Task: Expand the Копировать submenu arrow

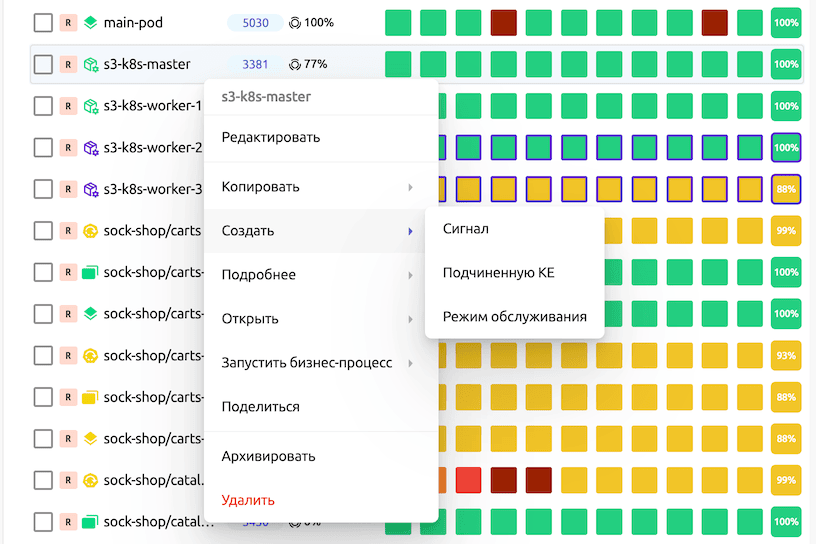Action: click(410, 187)
